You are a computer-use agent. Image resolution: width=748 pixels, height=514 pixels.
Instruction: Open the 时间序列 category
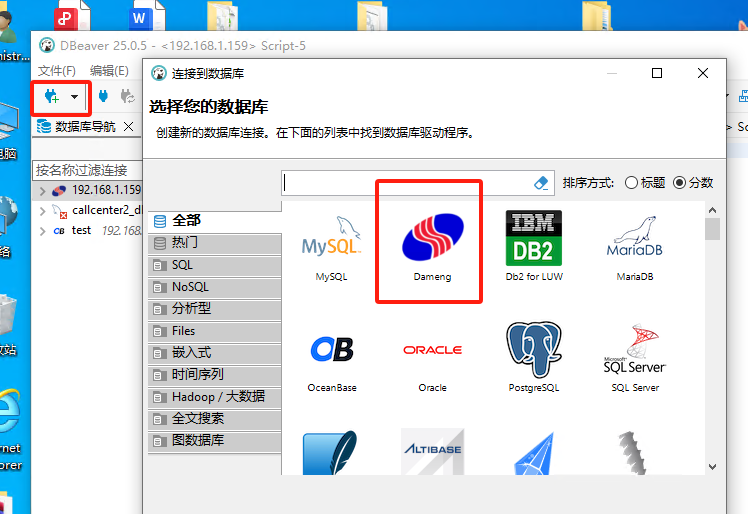[215, 375]
